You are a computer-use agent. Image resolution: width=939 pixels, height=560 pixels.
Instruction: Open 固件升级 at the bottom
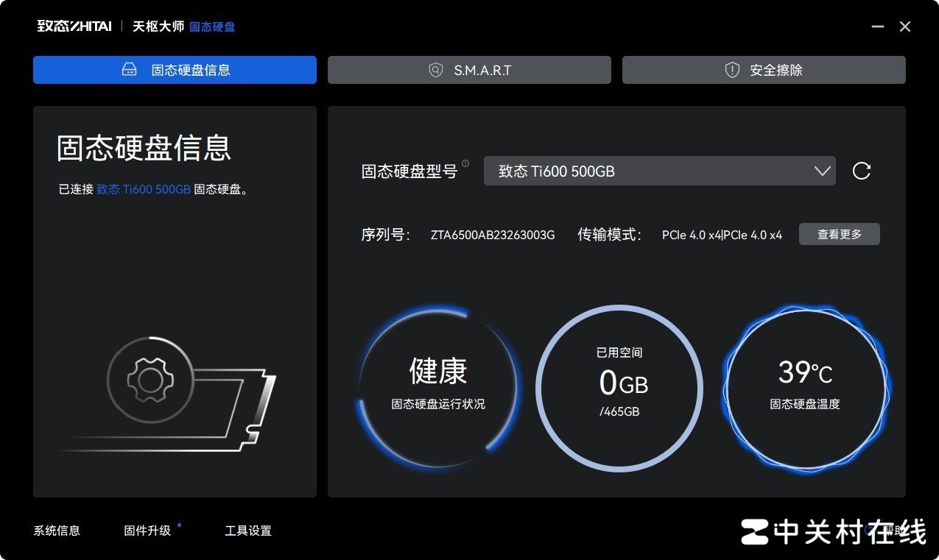[x=147, y=531]
